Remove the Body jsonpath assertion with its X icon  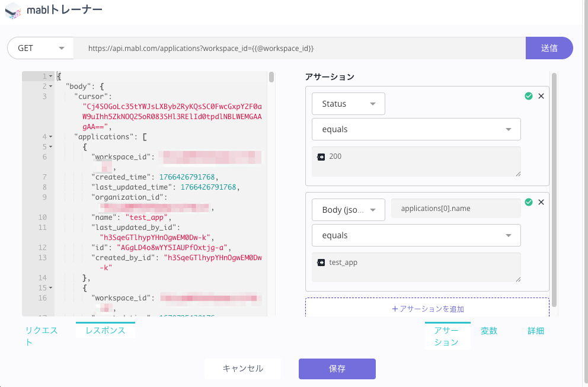[541, 202]
